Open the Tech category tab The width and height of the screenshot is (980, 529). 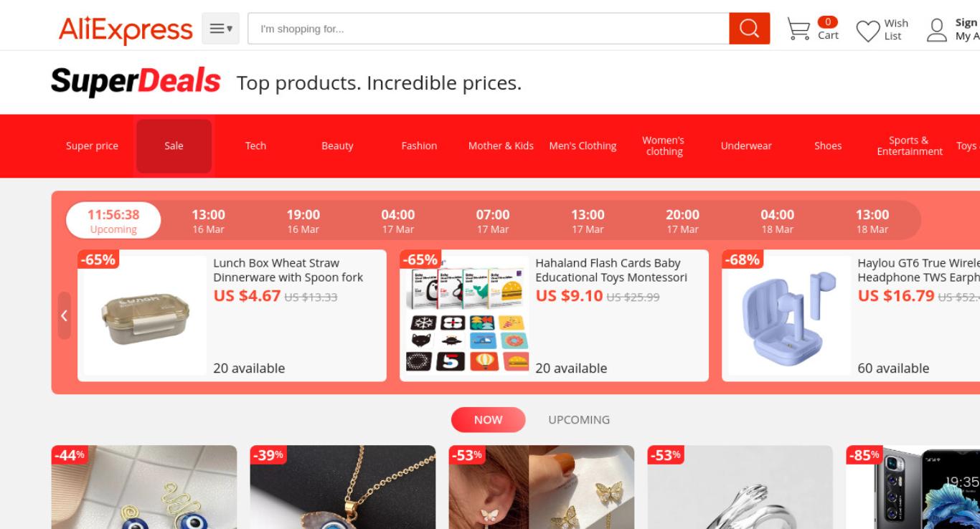[255, 146]
